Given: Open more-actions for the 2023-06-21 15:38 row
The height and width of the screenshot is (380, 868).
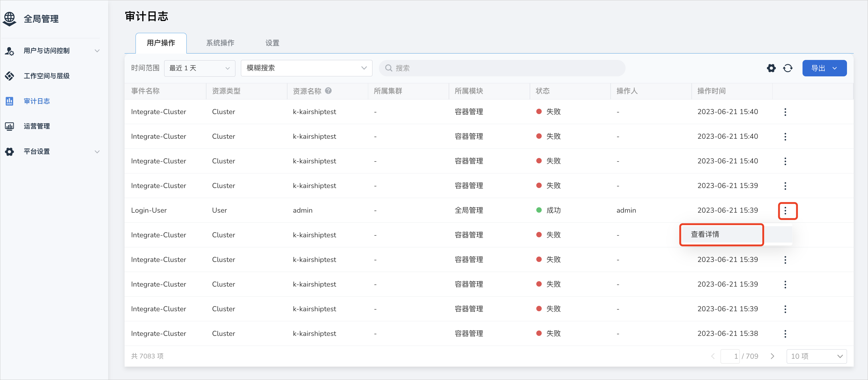Looking at the screenshot, I should 785,333.
